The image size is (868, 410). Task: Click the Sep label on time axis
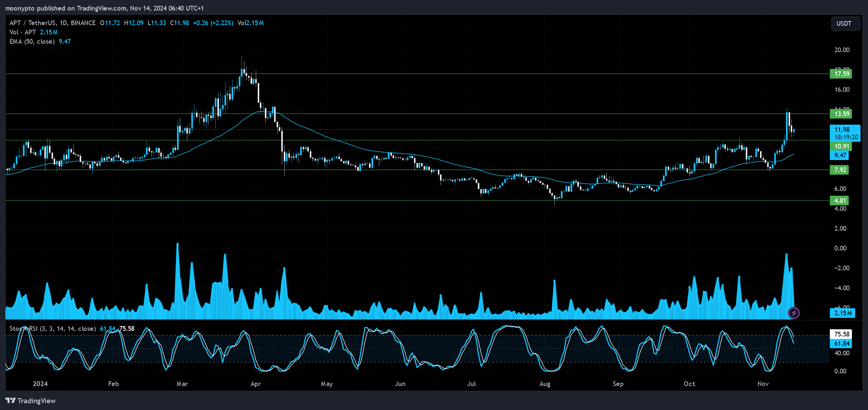(x=618, y=384)
